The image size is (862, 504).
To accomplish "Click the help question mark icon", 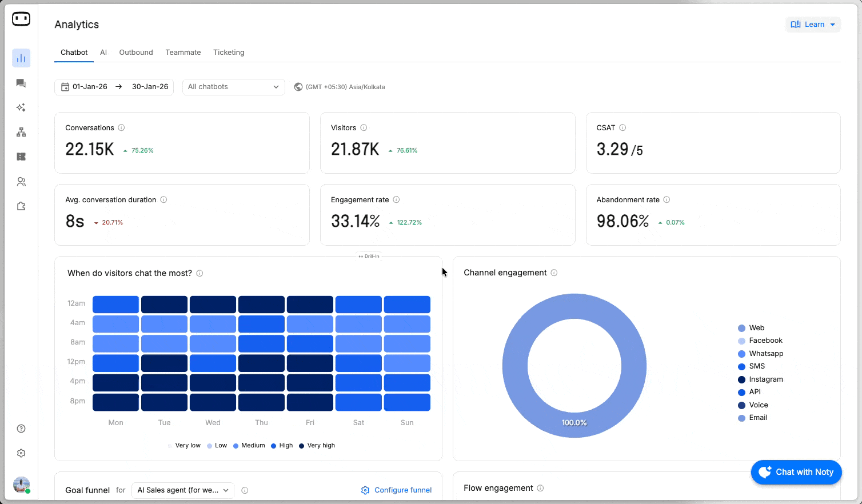I will click(21, 429).
